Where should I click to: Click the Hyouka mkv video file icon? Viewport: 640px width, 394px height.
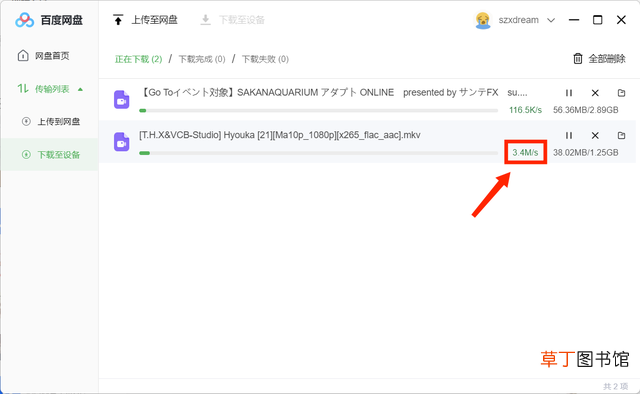pyautogui.click(x=122, y=142)
